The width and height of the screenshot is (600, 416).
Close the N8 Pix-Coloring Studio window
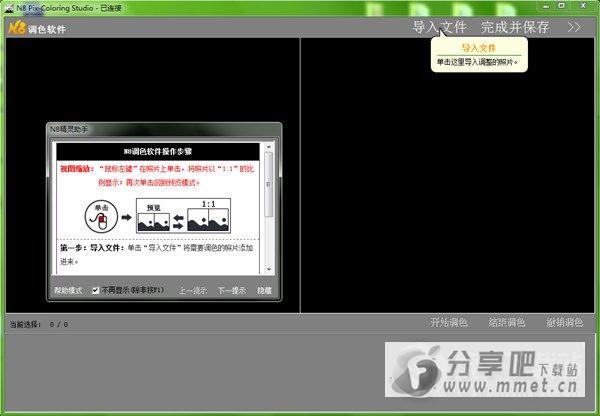coord(583,6)
